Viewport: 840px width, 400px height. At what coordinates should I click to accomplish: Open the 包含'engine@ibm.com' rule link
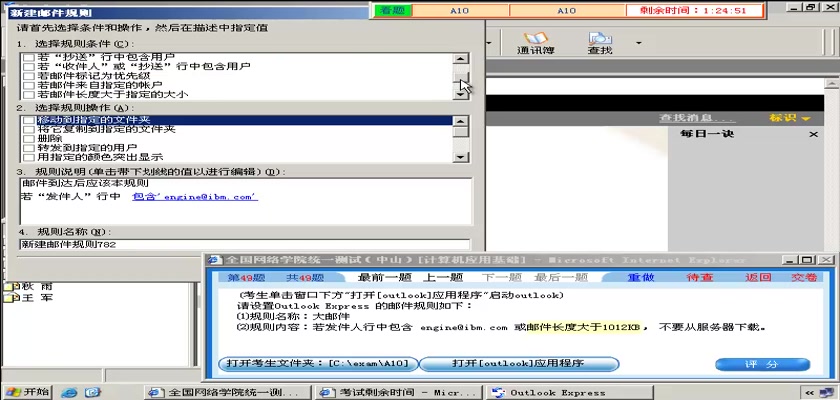(195, 197)
